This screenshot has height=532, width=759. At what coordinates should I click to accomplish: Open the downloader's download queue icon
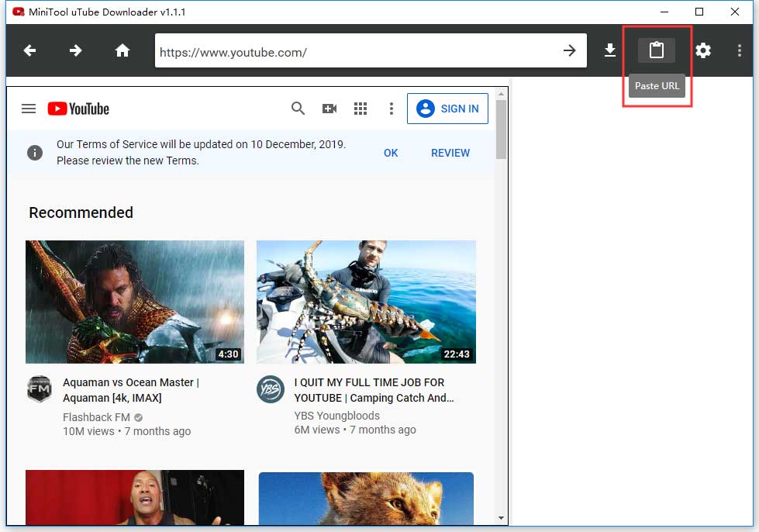pyautogui.click(x=609, y=50)
